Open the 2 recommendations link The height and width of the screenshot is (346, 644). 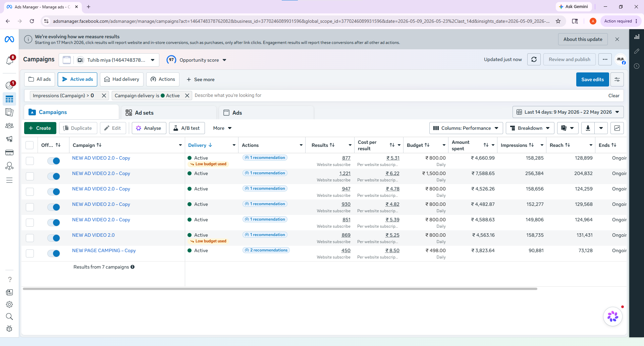click(266, 250)
